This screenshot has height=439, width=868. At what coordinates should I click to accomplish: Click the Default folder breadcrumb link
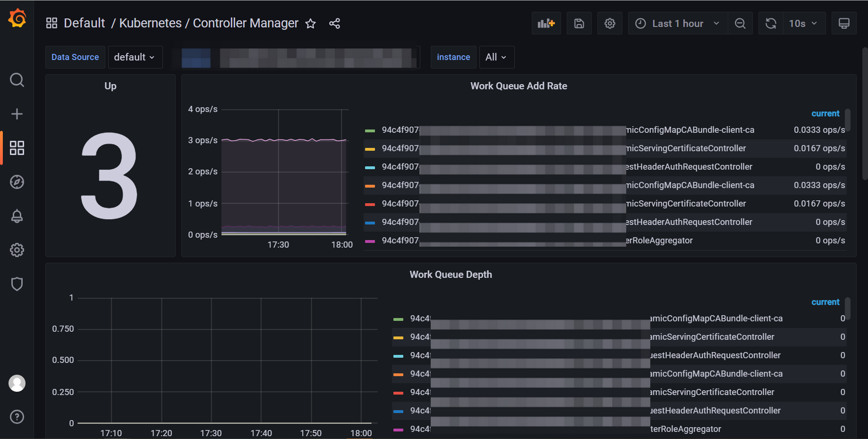click(x=85, y=23)
